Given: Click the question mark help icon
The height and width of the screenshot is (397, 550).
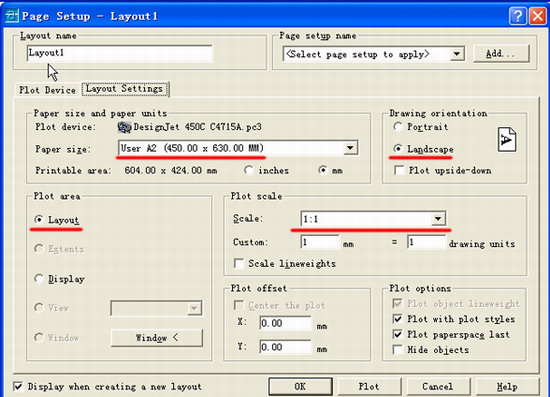Looking at the screenshot, I should pyautogui.click(x=518, y=16).
